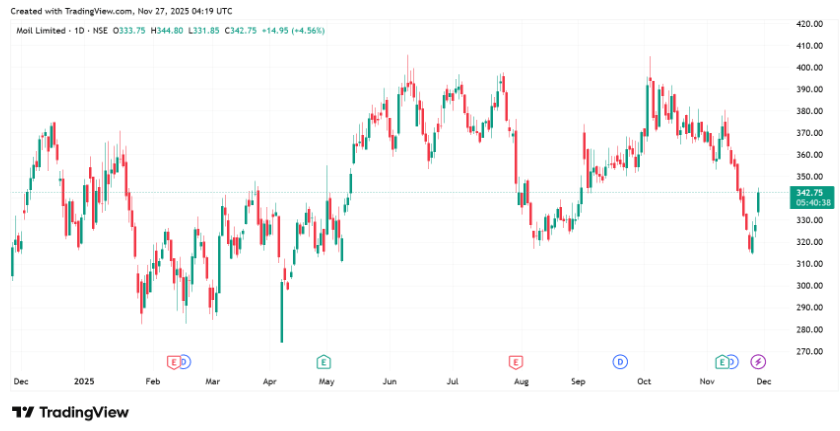
Task: Click the Jun label on time axis
Action: [390, 382]
